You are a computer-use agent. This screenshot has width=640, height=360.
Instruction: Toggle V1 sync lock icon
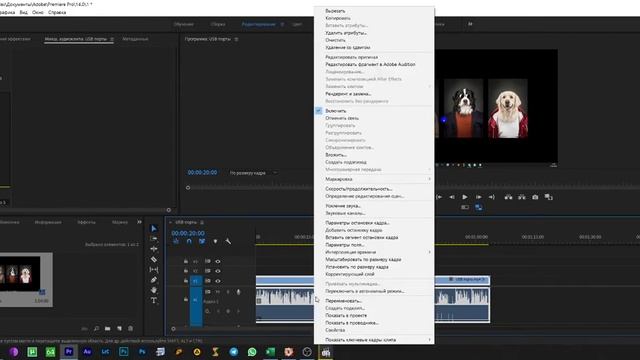(x=208, y=281)
